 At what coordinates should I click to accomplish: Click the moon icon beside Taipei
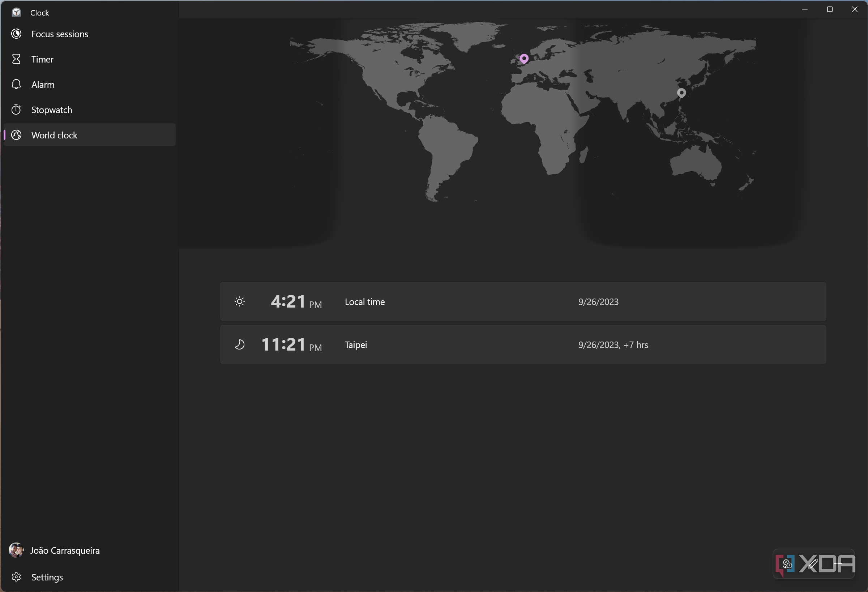click(x=240, y=344)
